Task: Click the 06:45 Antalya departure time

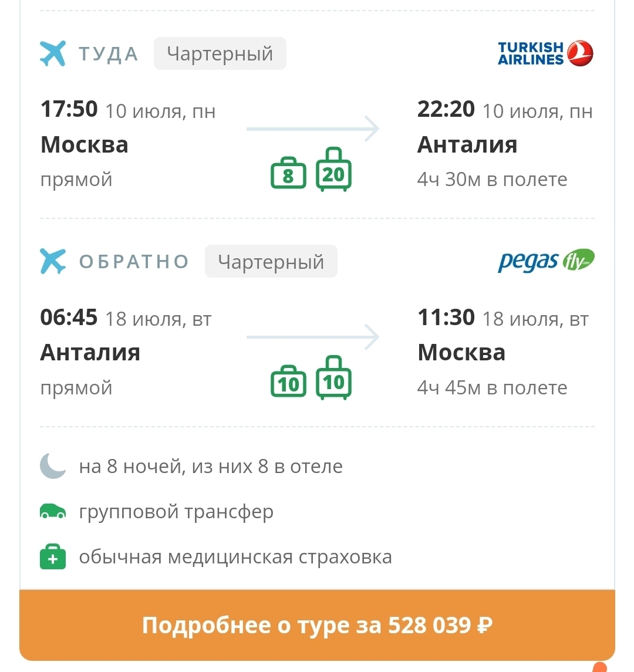Action: point(69,318)
